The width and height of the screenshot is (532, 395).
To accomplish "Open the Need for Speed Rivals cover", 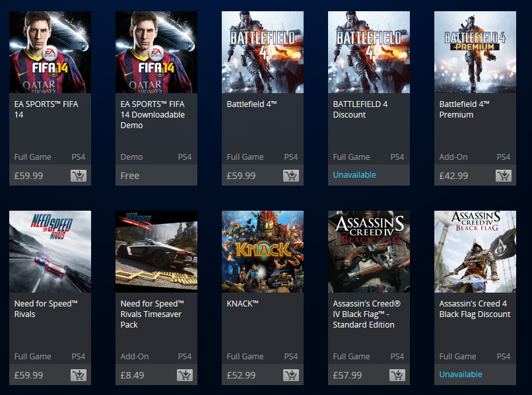I will pos(50,252).
